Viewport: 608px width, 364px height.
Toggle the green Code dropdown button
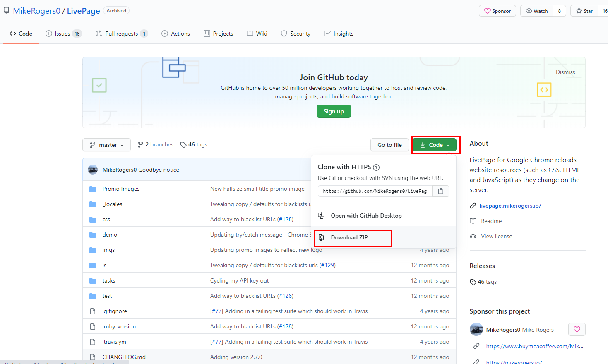point(435,145)
